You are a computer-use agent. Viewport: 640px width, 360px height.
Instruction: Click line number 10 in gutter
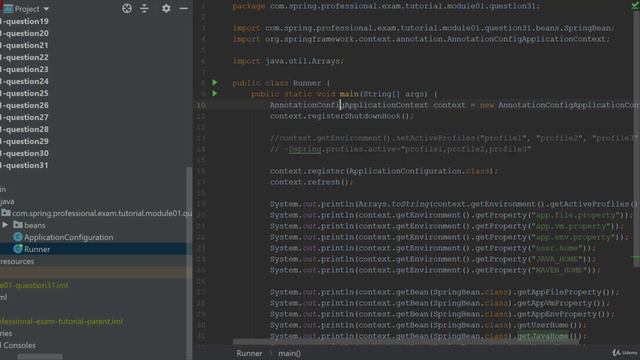tap(201, 105)
